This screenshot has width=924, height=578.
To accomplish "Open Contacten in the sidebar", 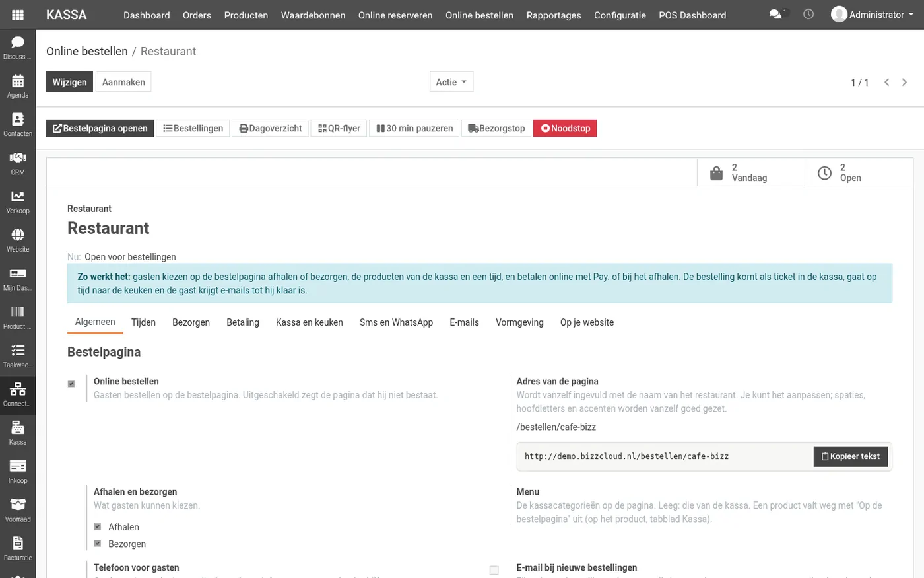I will point(18,125).
